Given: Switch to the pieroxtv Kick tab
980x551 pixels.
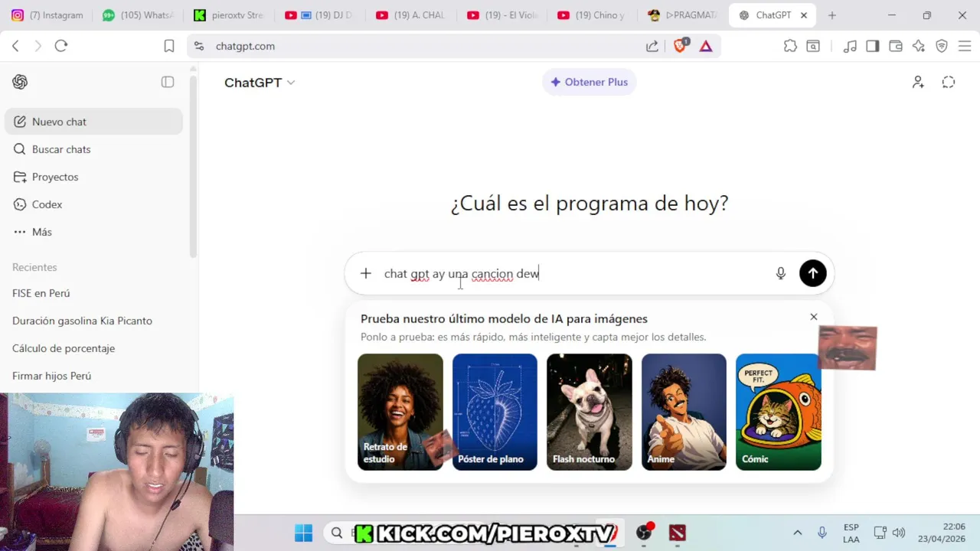Looking at the screenshot, I should point(229,15).
